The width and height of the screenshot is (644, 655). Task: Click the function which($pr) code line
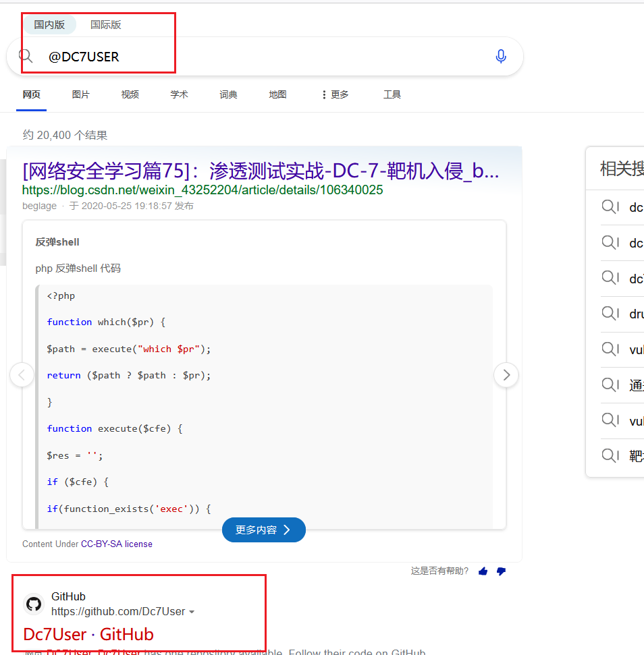(x=106, y=322)
